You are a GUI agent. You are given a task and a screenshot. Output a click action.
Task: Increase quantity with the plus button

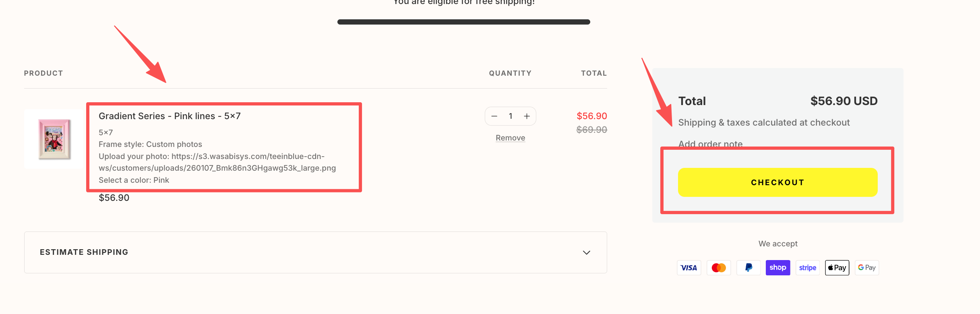(x=527, y=116)
